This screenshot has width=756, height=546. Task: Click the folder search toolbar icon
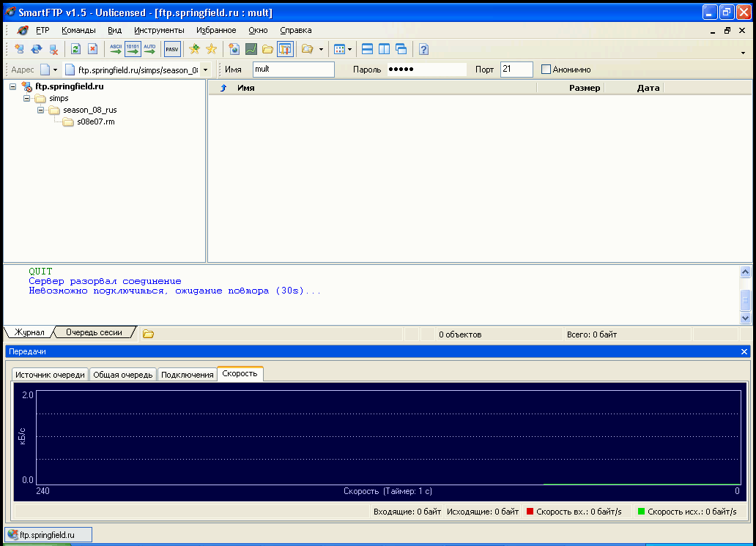pyautogui.click(x=307, y=49)
